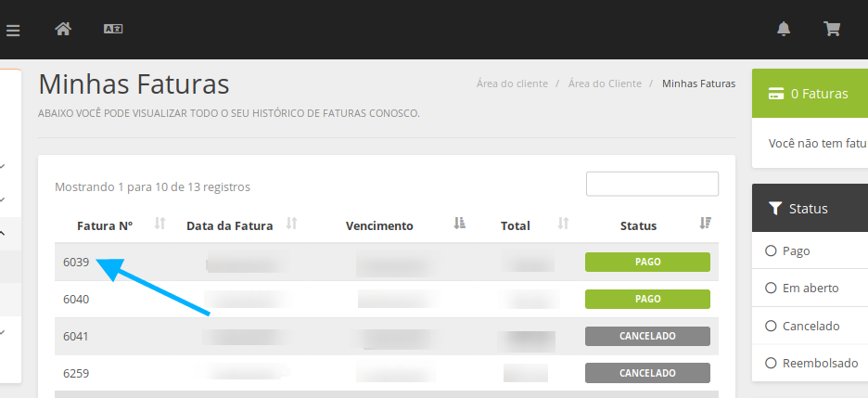Select the Pago status filter
This screenshot has width=868, height=398.
click(771, 250)
